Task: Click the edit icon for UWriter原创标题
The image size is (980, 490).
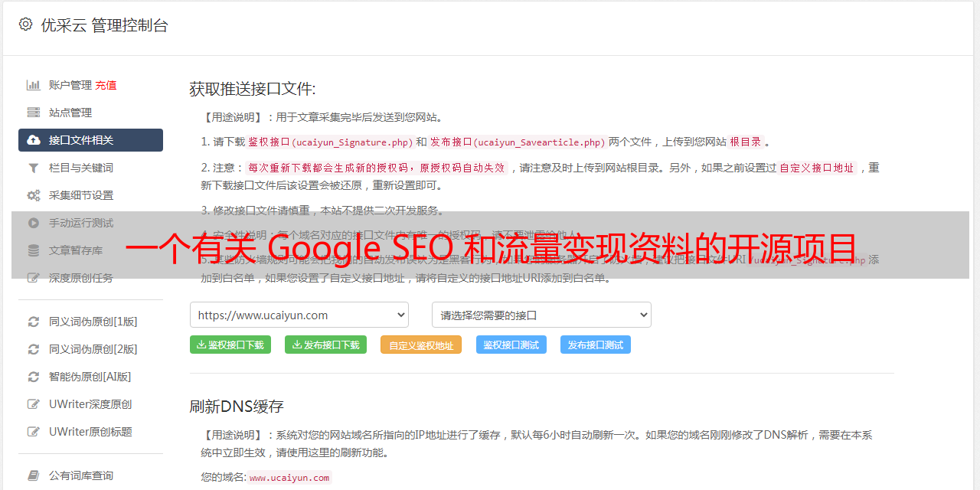Action: 34,432
